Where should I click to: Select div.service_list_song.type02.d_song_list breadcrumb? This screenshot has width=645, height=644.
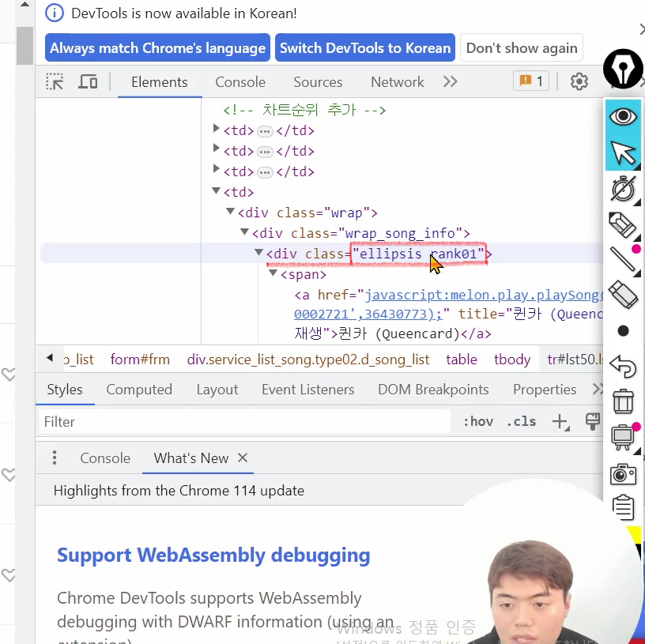(x=308, y=360)
